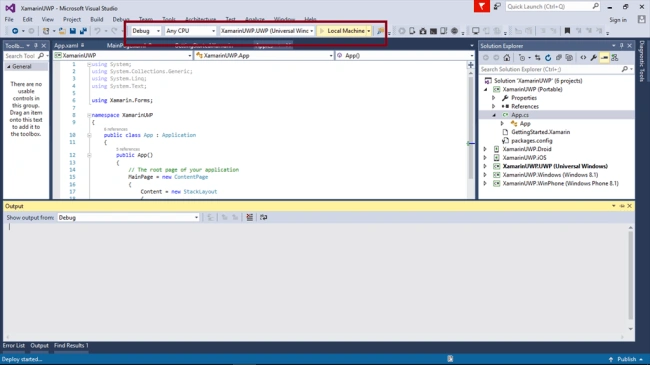Open the File menu
The height and width of the screenshot is (365, 650).
(9, 19)
